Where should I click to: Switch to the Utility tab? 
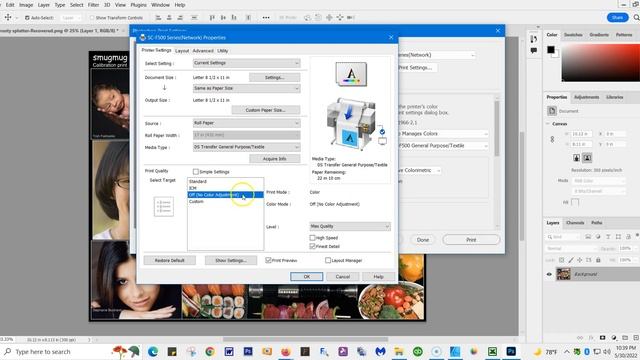[x=222, y=51]
